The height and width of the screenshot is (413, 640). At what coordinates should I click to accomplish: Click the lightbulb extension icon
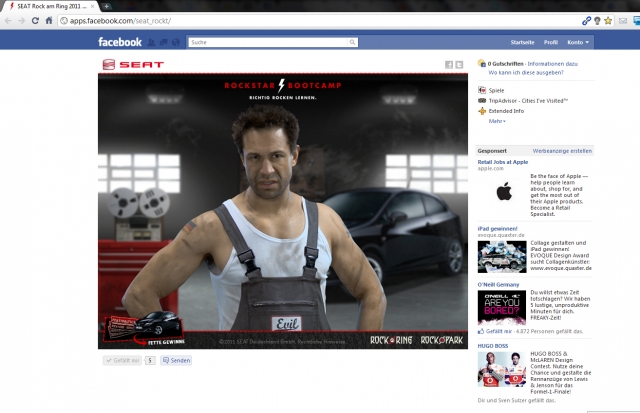pyautogui.click(x=597, y=20)
